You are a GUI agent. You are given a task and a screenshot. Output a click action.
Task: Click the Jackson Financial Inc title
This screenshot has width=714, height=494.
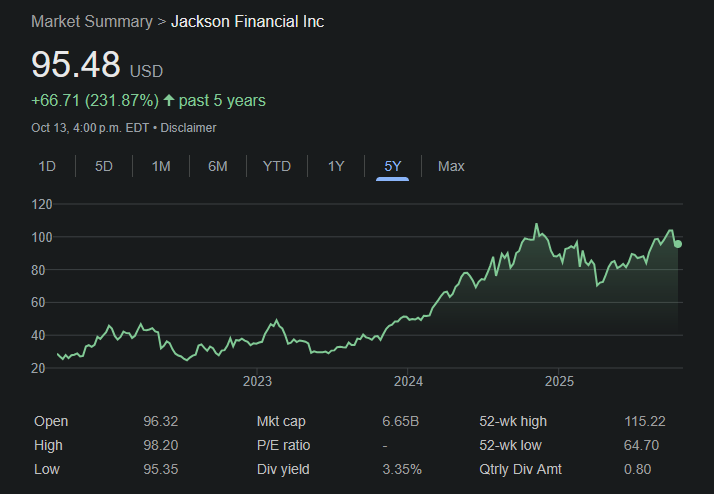pyautogui.click(x=247, y=21)
